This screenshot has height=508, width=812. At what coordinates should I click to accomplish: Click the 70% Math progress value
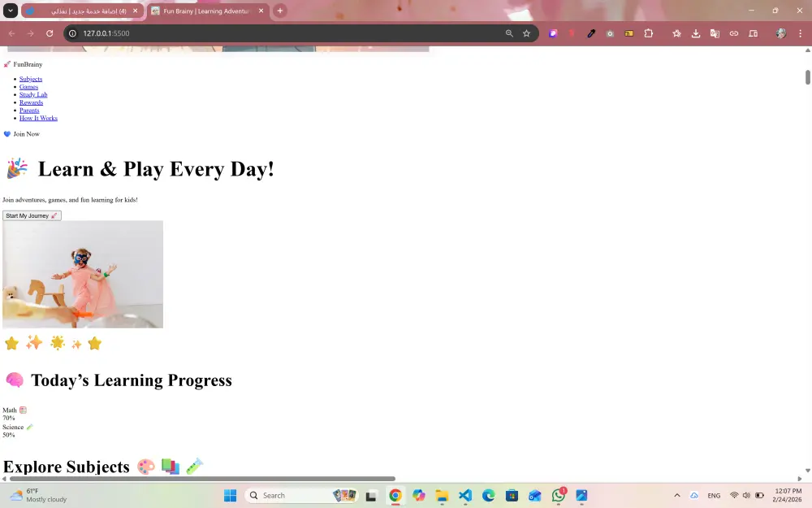(x=9, y=418)
